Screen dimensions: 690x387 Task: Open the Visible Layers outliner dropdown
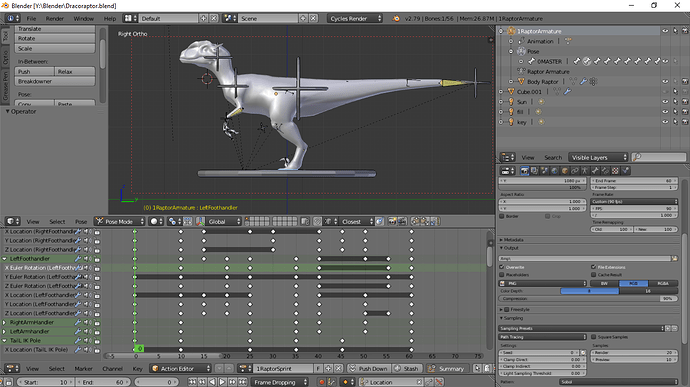[x=598, y=157]
